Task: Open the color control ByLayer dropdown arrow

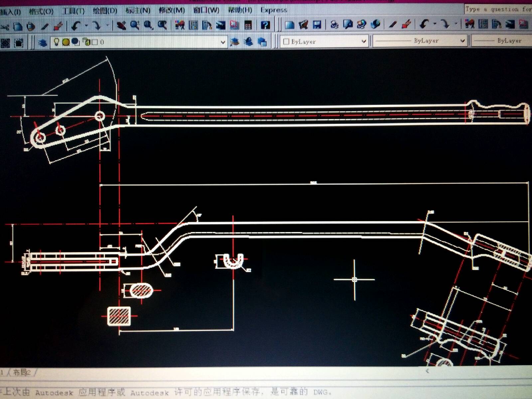Action: tap(364, 41)
